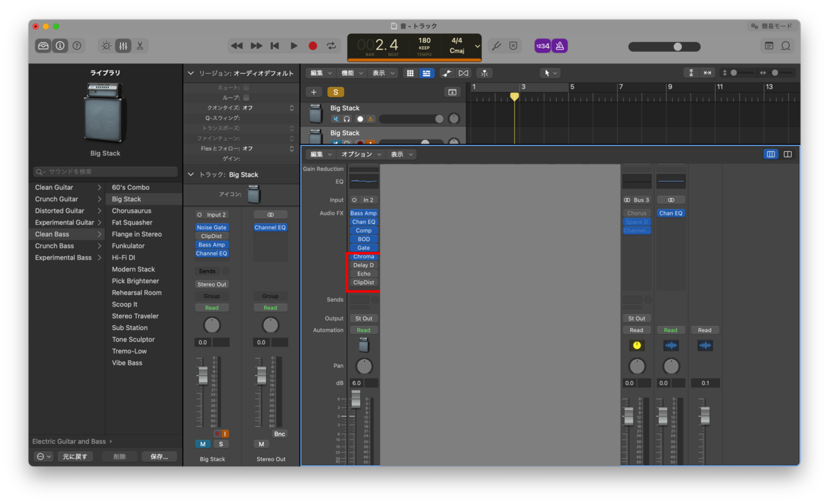Image resolution: width=829 pixels, height=504 pixels.
Task: Click the library search field
Action: 105,171
